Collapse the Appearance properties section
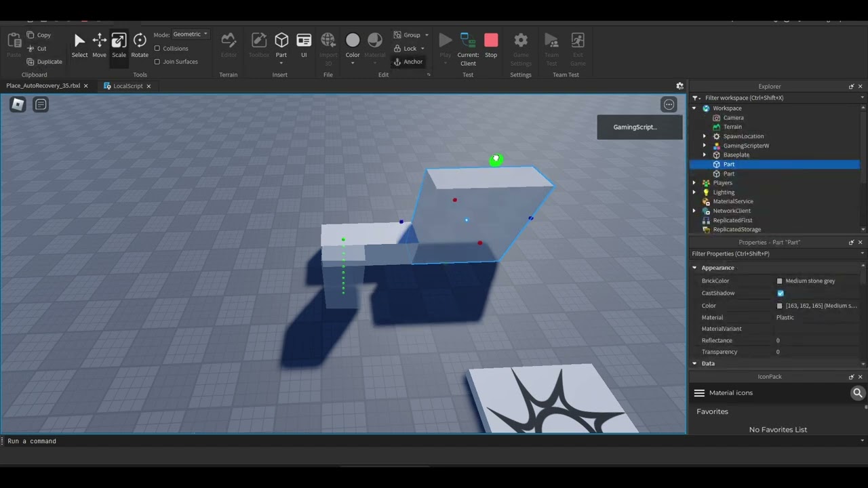Screen dimensions: 868x488 pyautogui.click(x=694, y=268)
